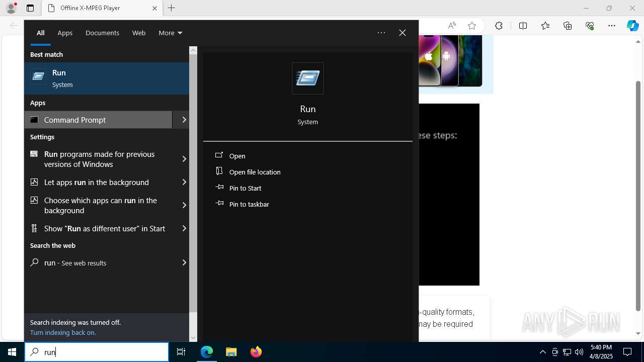Image resolution: width=644 pixels, height=362 pixels.
Task: Click the Edge page vertical scrollbar thumb
Action: 638,196
